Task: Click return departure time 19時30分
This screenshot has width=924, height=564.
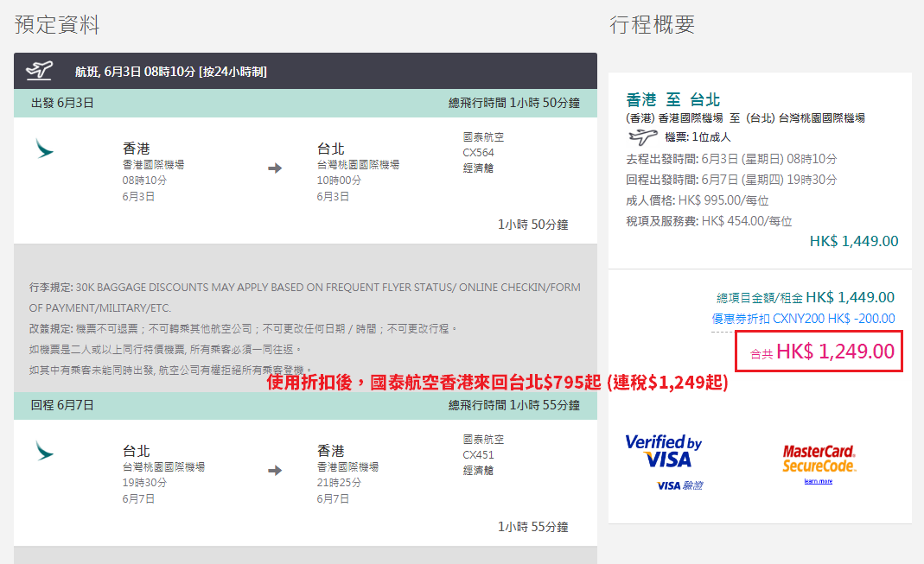Action: pos(144,483)
